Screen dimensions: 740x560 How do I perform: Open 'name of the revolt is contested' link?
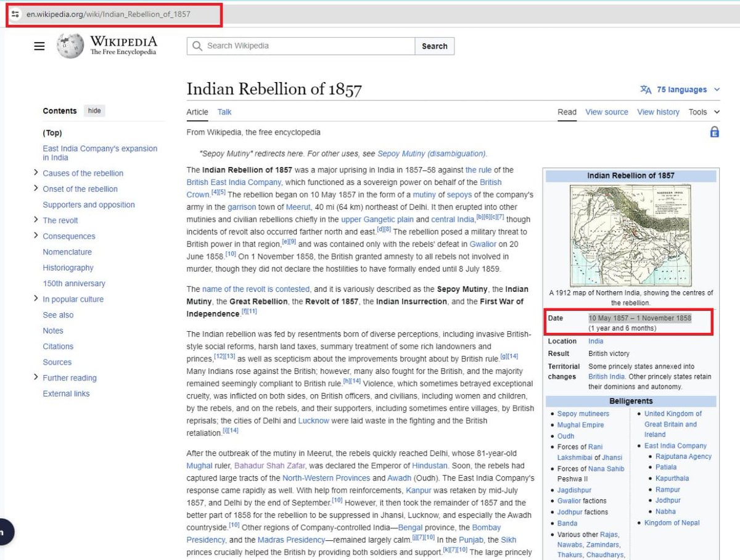256,289
